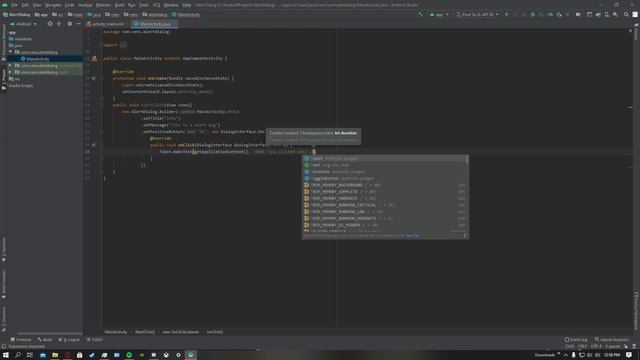Click the AlertDialog project breadcrumb in navigation bar
The height and width of the screenshot is (360, 640).
click(17, 14)
